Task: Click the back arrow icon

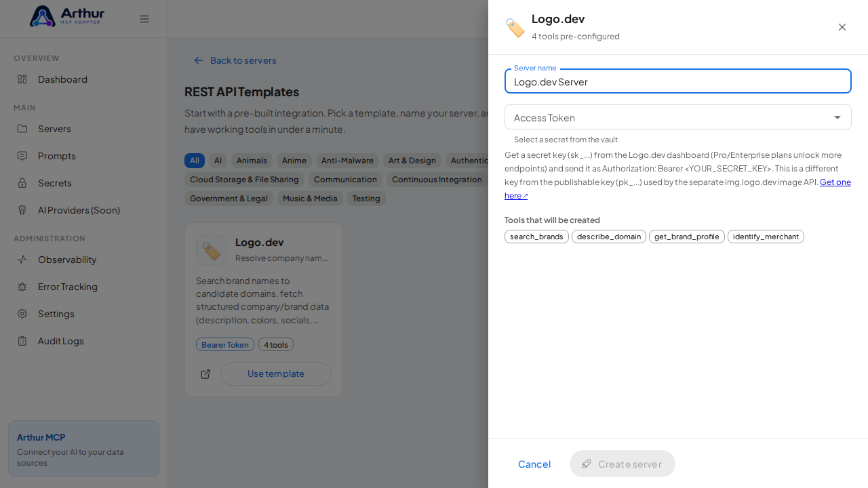Action: pyautogui.click(x=199, y=60)
